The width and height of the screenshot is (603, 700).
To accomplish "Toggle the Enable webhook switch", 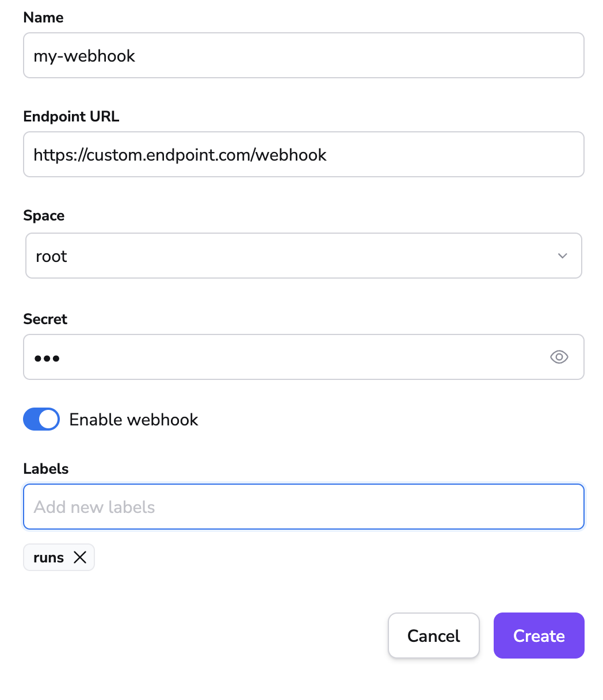I will [41, 420].
